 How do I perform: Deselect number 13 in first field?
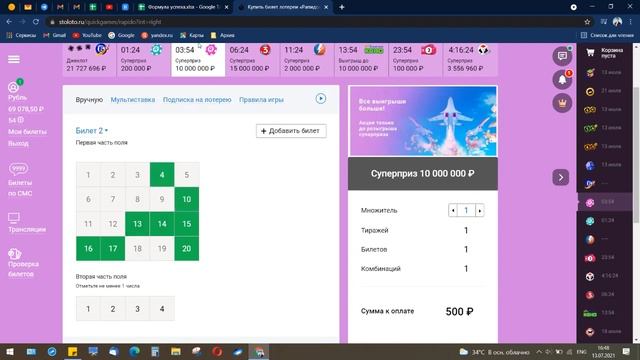(x=137, y=224)
